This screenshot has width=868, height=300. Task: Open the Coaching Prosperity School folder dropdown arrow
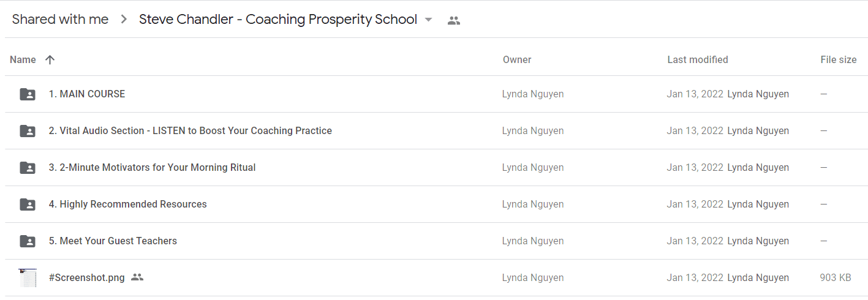tap(429, 20)
